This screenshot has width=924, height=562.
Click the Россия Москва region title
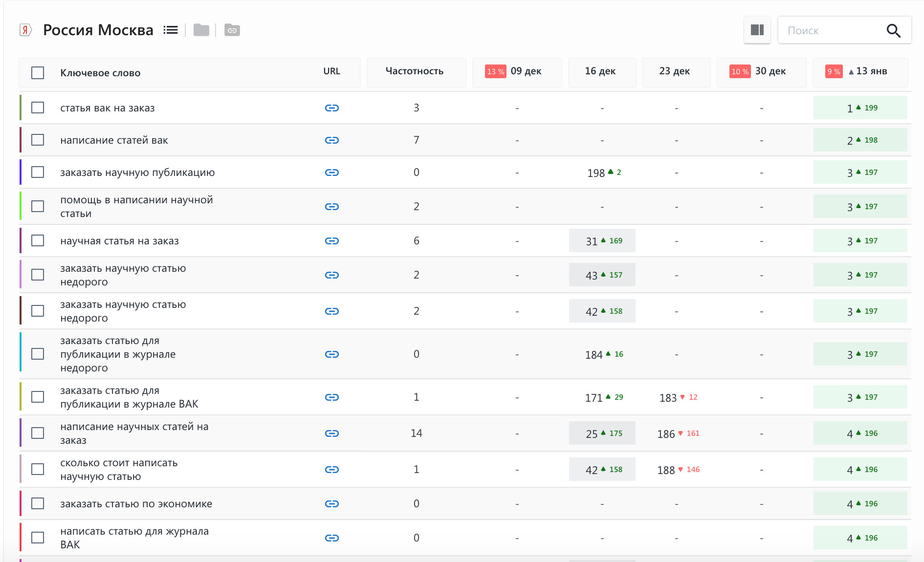coord(98,30)
